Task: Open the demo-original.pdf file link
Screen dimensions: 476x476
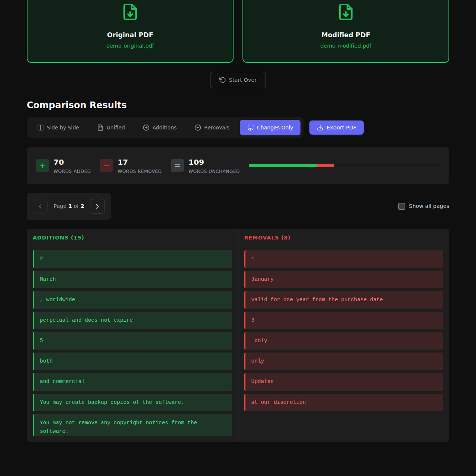Action: 130,46
